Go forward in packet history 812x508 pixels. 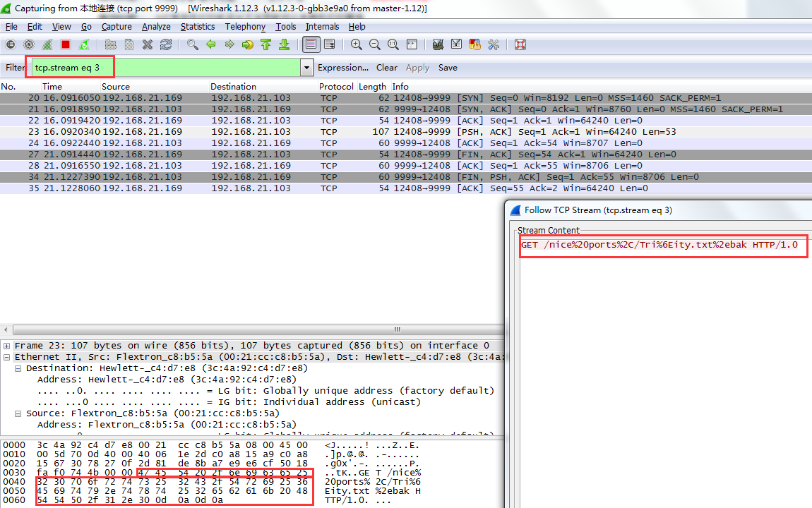(229, 45)
